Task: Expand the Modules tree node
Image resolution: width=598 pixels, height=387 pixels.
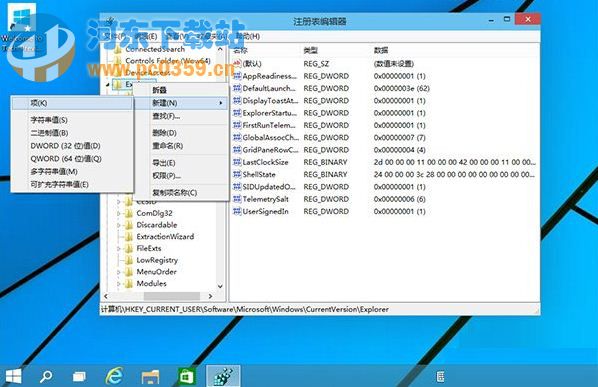Action: tap(118, 284)
